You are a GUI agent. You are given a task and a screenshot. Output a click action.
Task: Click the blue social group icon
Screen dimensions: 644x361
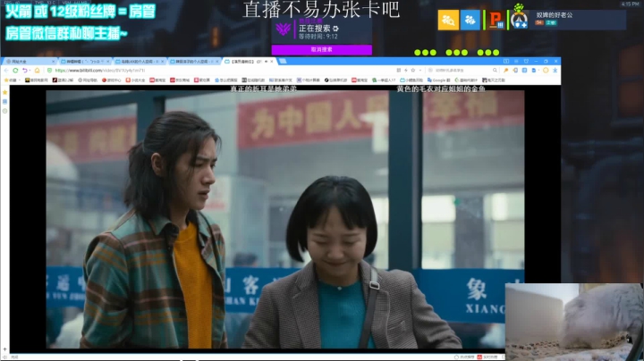coord(470,20)
